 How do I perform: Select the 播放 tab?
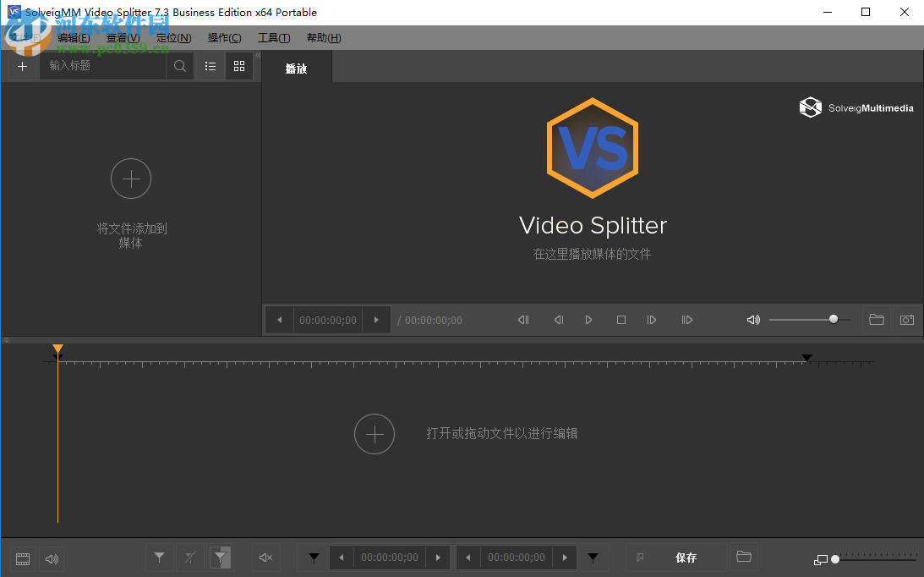tap(297, 69)
